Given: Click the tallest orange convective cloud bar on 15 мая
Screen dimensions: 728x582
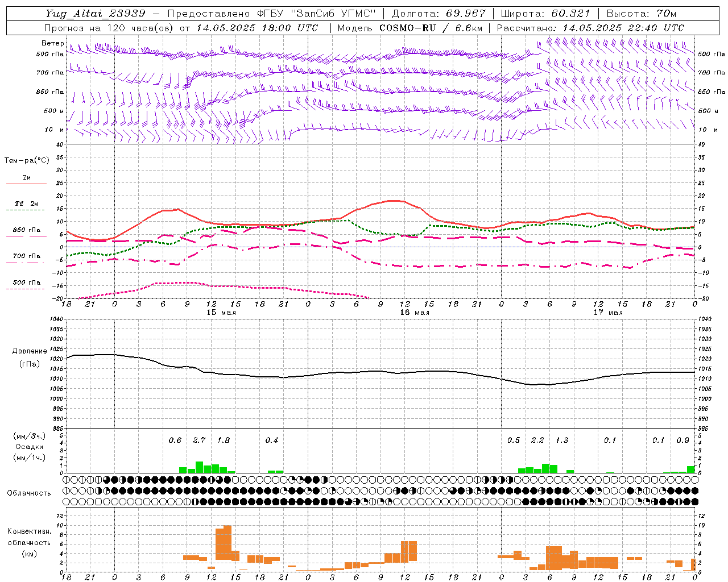Looking at the screenshot, I should [227, 543].
